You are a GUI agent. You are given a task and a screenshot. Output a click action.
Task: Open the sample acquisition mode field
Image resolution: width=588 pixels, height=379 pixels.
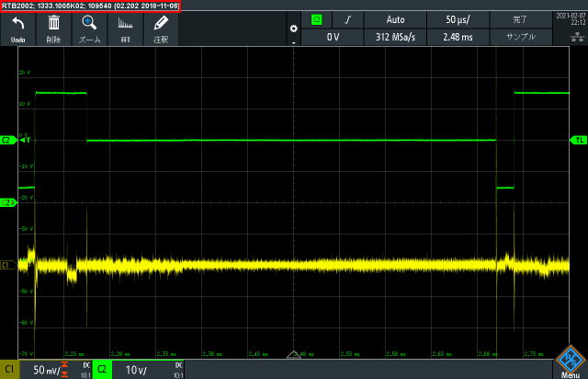click(x=521, y=37)
